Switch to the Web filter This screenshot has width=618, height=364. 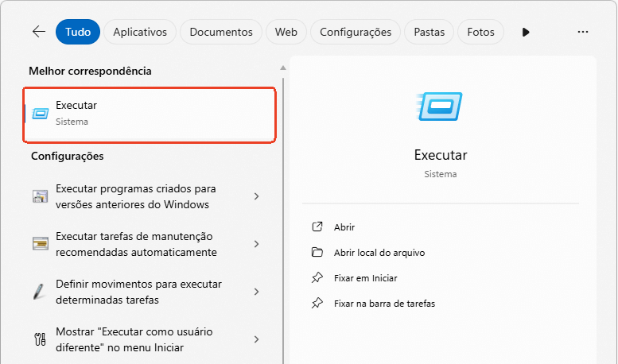click(x=286, y=32)
